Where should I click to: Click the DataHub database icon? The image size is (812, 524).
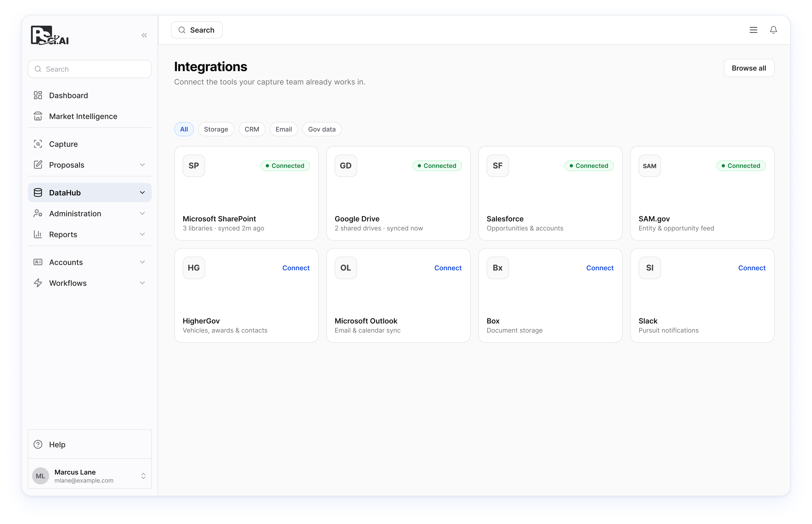[x=38, y=193]
